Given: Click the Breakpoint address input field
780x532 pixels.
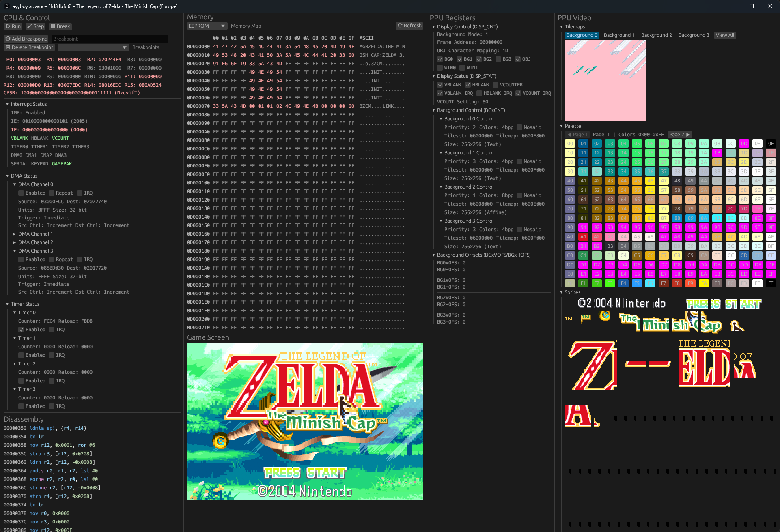Looking at the screenshot, I should tap(110, 39).
